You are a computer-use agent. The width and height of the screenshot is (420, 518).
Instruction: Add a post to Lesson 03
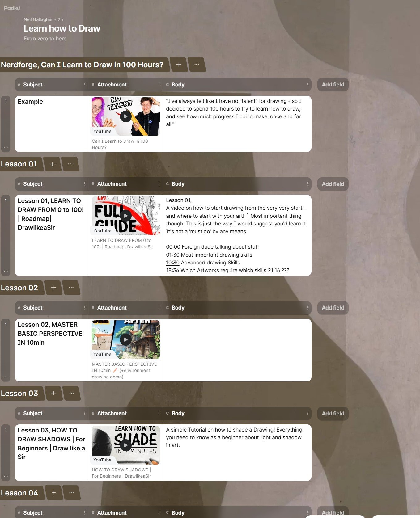[53, 393]
